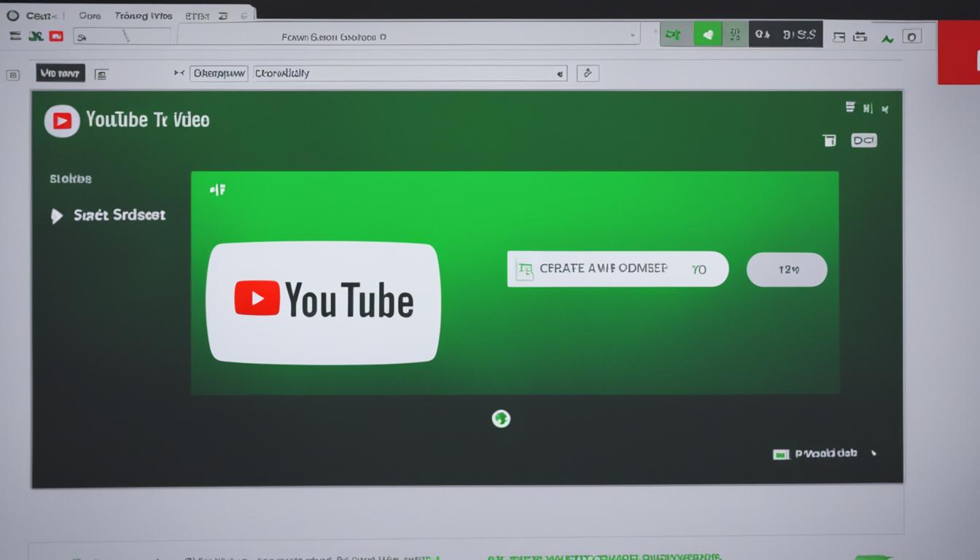The height and width of the screenshot is (560, 980).
Task: Click the lines icon at dark panel top right
Action: tap(850, 107)
